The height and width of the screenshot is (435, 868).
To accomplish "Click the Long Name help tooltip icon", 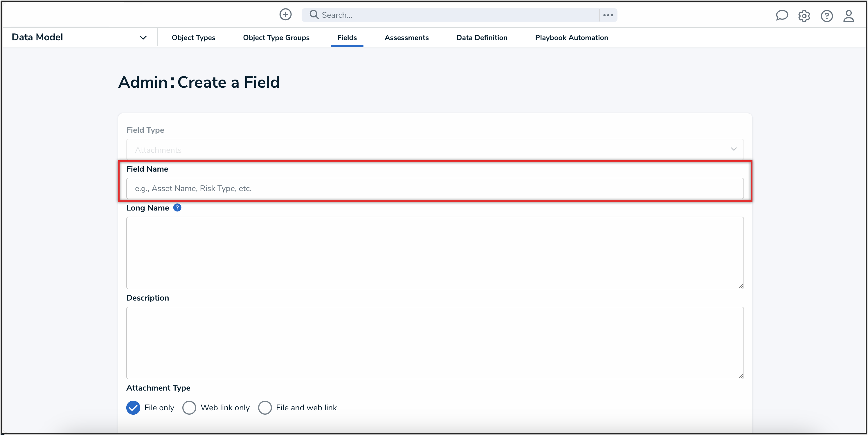I will point(177,208).
